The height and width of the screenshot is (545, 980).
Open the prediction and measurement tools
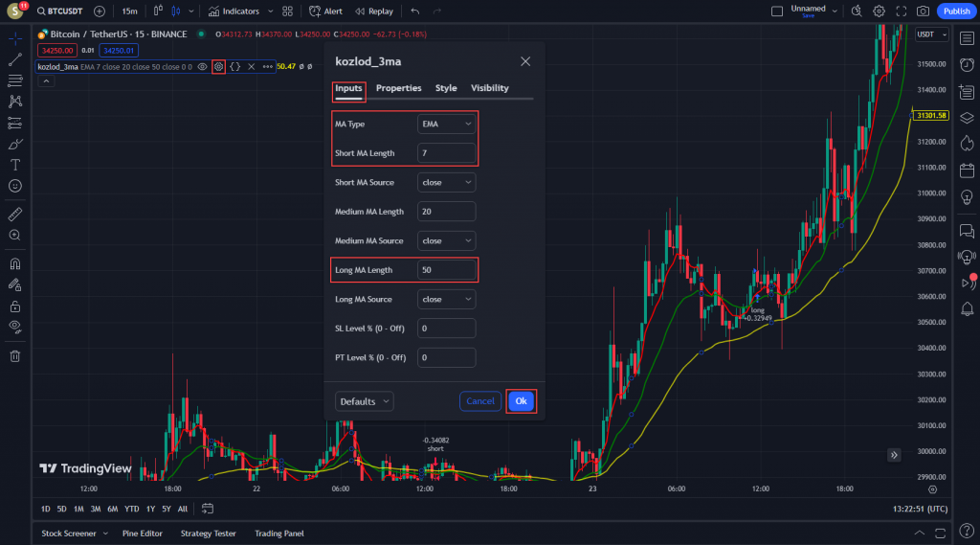coord(15,123)
